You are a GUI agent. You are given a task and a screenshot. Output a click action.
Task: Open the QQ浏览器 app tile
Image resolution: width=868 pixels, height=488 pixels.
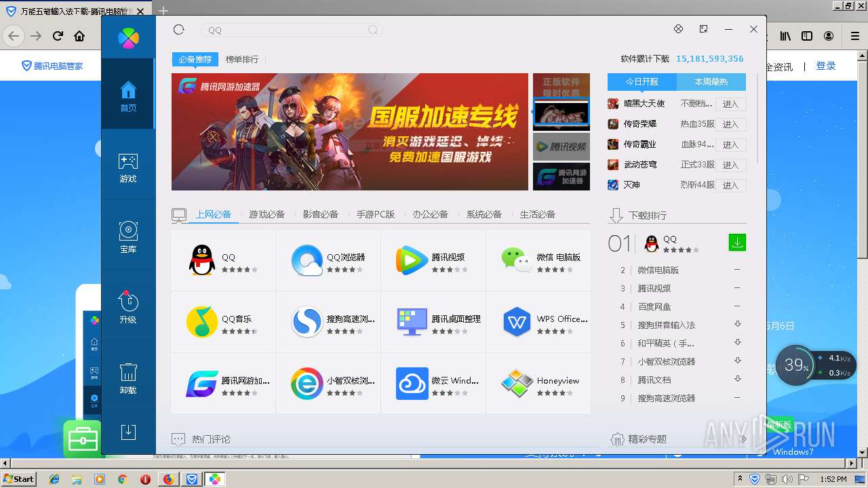[x=328, y=260]
